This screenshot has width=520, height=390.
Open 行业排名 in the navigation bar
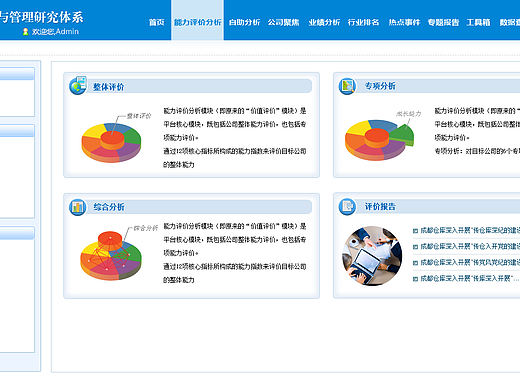click(x=363, y=22)
